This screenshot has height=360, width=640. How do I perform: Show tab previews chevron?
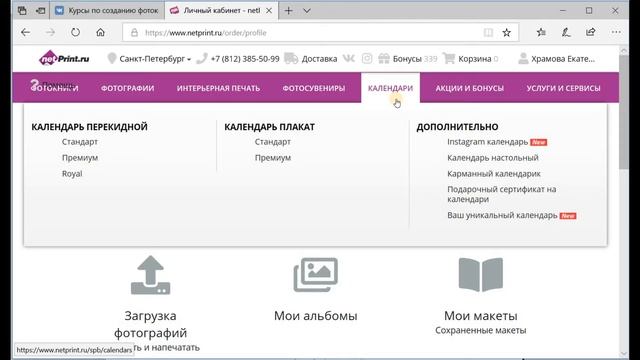(307, 11)
